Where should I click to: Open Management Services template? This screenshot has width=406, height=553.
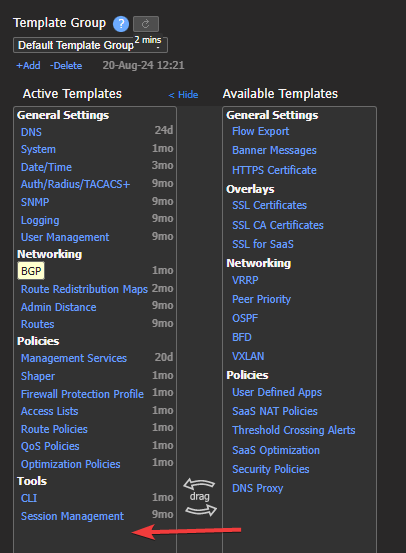coord(74,358)
